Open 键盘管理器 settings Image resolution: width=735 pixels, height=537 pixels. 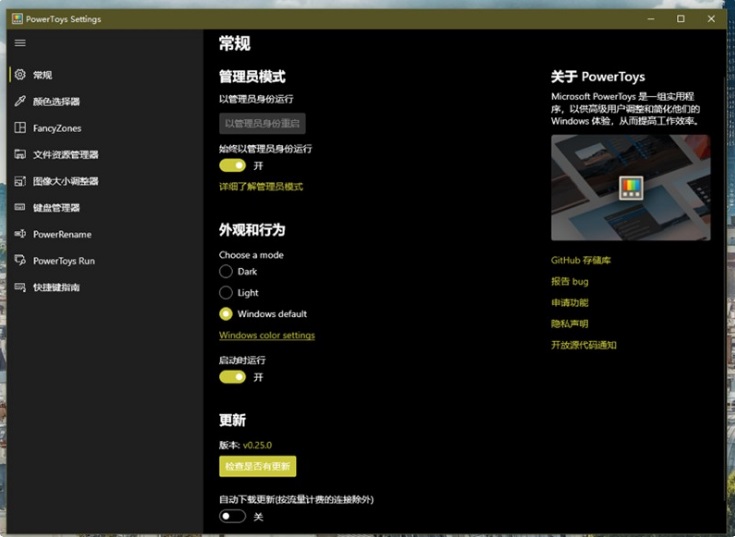tap(105, 208)
